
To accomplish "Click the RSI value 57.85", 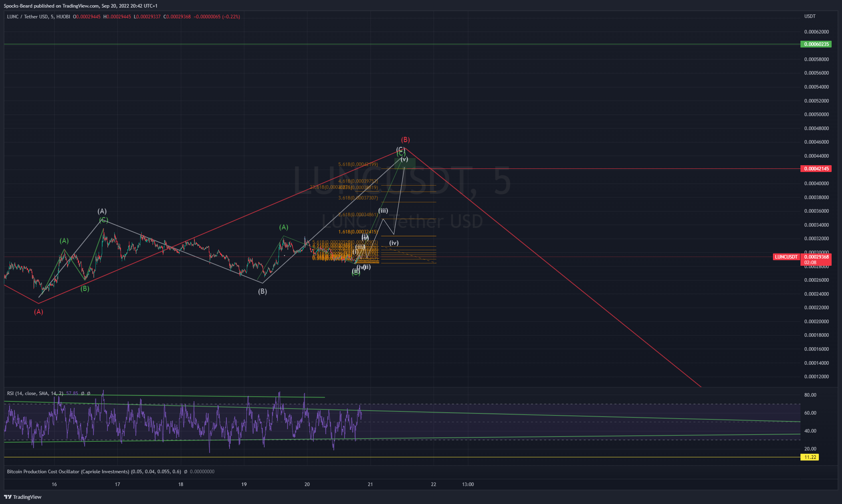I will click(x=72, y=393).
